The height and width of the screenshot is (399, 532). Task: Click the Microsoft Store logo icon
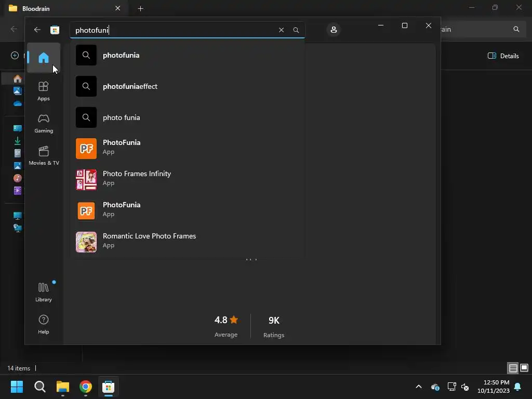point(55,30)
